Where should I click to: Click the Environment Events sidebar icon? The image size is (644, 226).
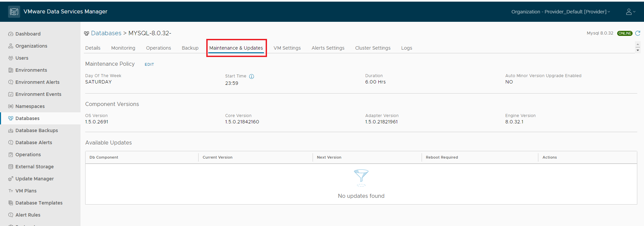[x=11, y=94]
